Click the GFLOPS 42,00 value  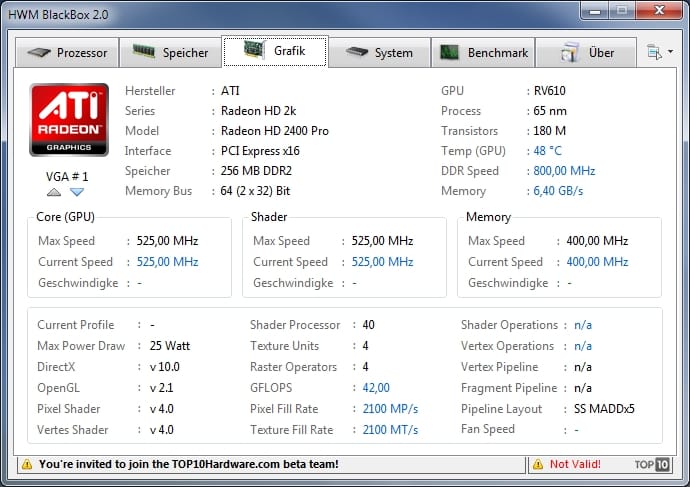point(376,388)
